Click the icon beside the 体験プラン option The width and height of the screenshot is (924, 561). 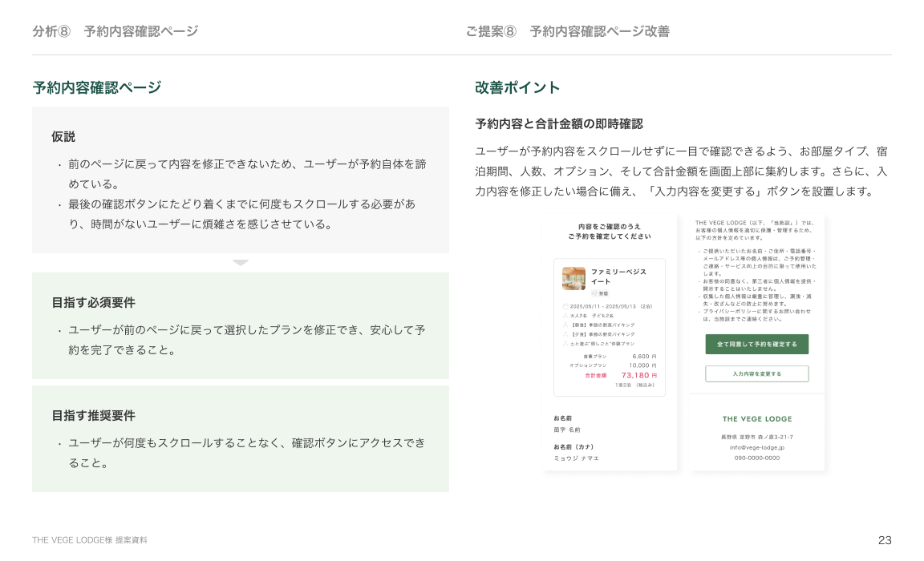point(565,343)
